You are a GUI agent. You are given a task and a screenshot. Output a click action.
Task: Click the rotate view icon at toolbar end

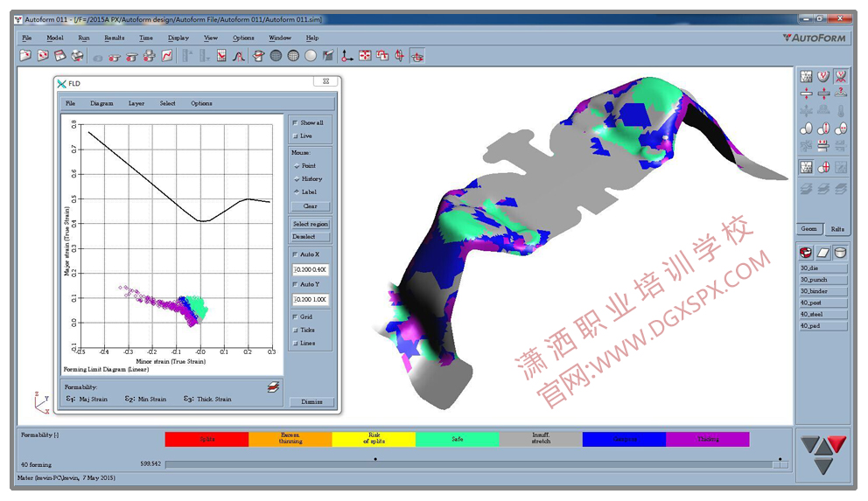(417, 55)
